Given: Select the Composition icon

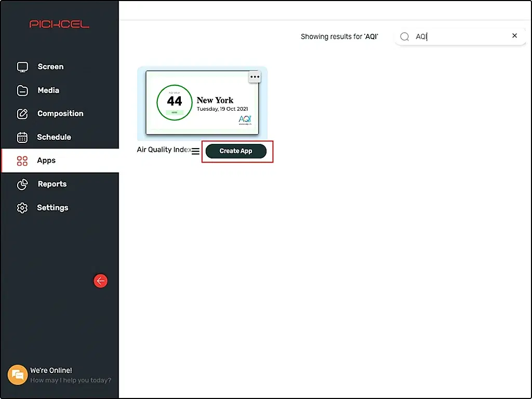Looking at the screenshot, I should point(22,113).
